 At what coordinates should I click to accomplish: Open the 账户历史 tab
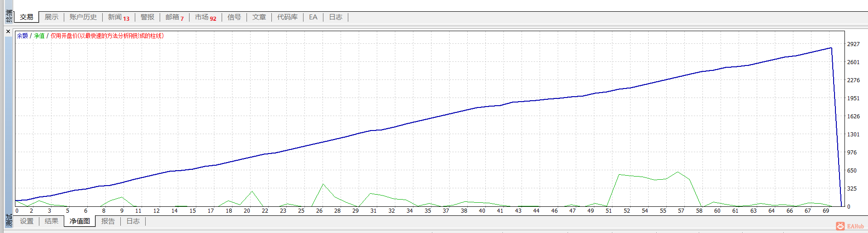tap(83, 17)
